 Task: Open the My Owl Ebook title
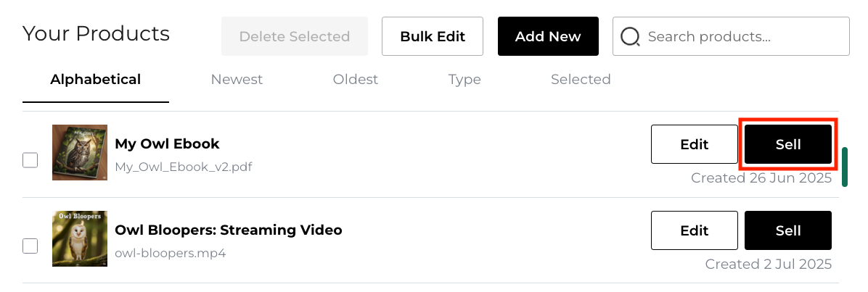167,143
